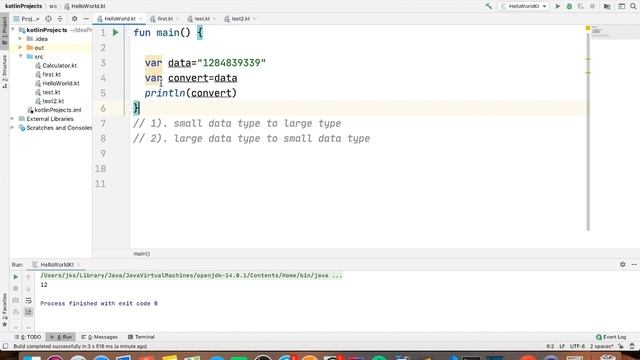
Task: Hide the Project panel with minus icon
Action: (x=86, y=19)
